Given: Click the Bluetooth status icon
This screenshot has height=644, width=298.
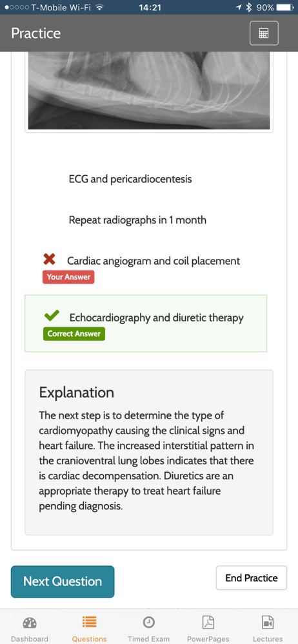Looking at the screenshot, I should (x=248, y=7).
